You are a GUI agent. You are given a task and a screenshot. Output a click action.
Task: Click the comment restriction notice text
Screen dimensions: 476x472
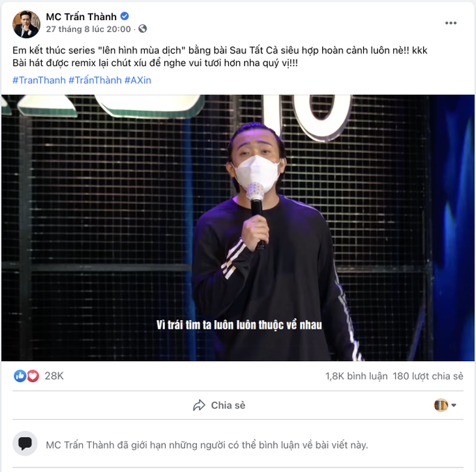pos(207,445)
